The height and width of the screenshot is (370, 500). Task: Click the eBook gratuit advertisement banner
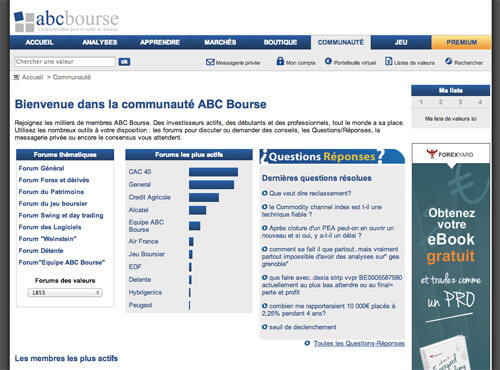click(x=451, y=256)
